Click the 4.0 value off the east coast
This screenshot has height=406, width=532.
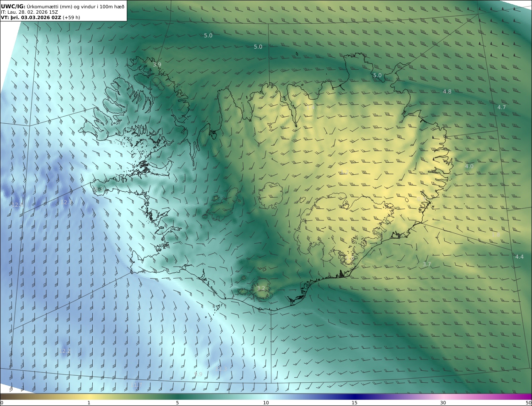(469, 166)
